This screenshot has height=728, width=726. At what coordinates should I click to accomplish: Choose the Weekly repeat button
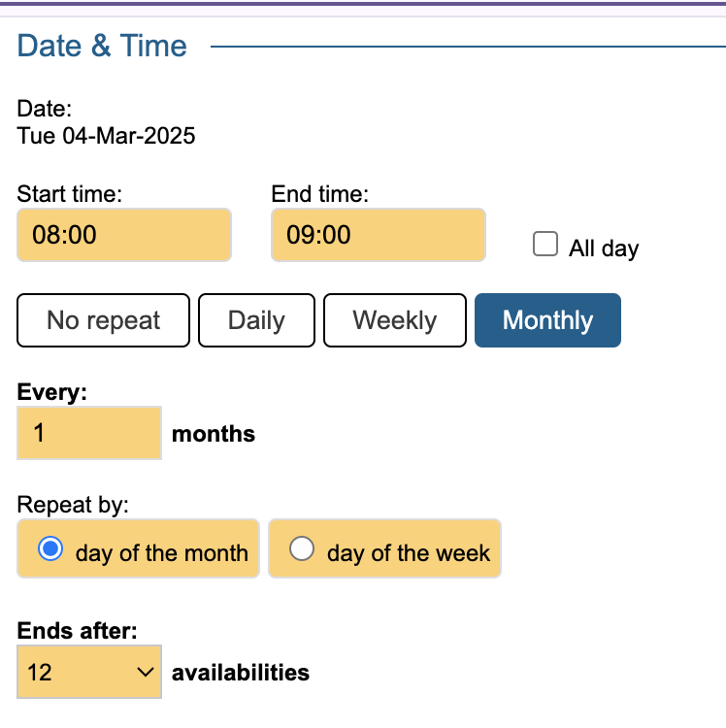tap(395, 320)
